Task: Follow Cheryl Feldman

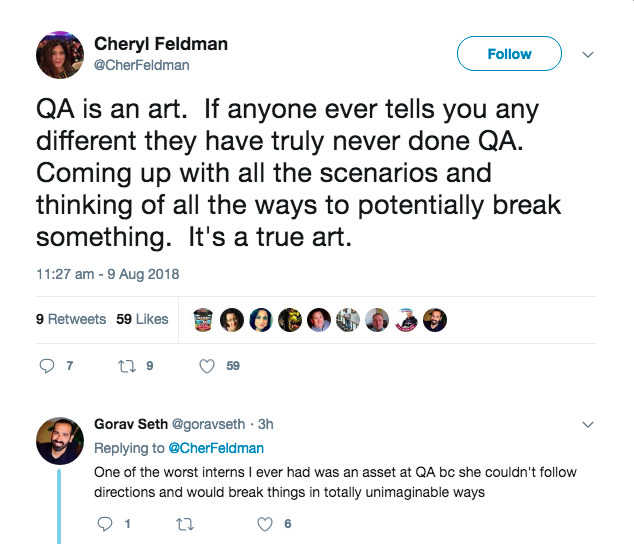Action: (x=509, y=54)
